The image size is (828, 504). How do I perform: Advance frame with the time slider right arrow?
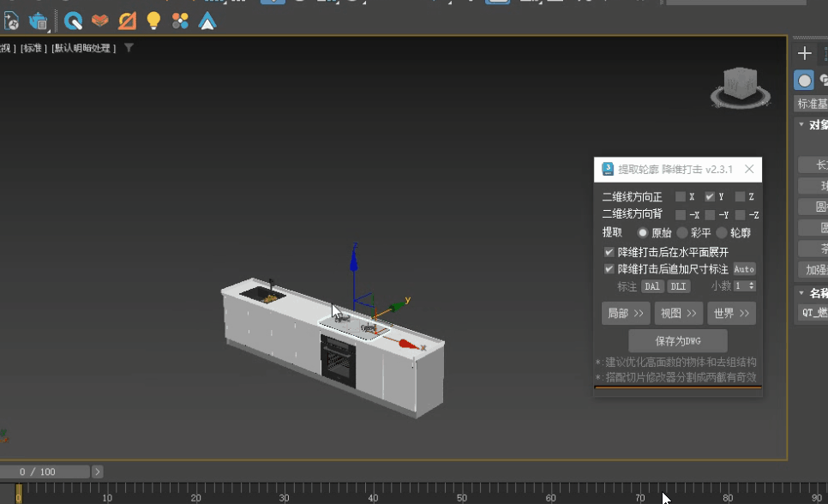pyautogui.click(x=97, y=471)
